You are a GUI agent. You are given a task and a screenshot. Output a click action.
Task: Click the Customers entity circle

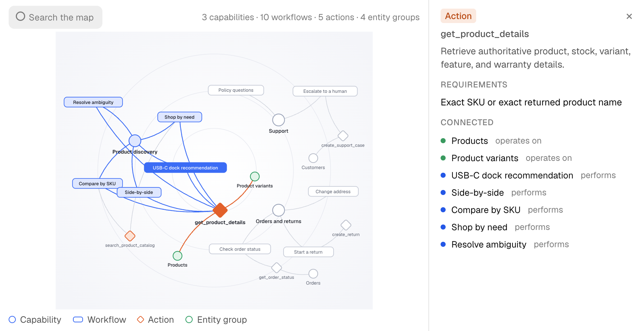pyautogui.click(x=313, y=158)
